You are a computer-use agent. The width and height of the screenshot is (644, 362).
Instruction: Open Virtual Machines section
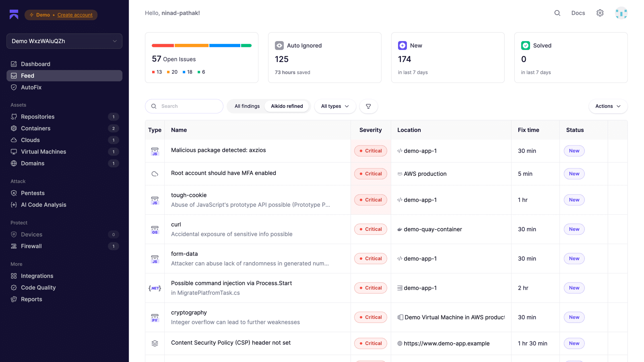pos(64,152)
